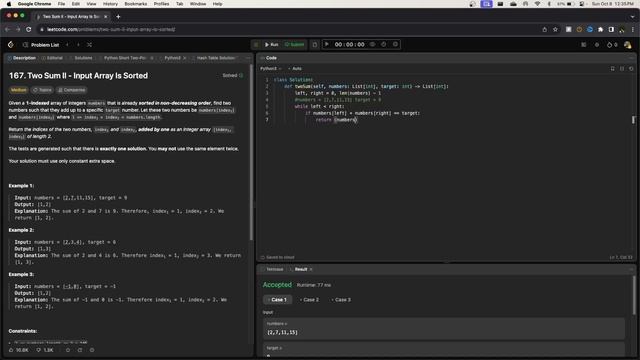Open the Bookmarks menu
The image size is (640, 360).
(136, 4)
